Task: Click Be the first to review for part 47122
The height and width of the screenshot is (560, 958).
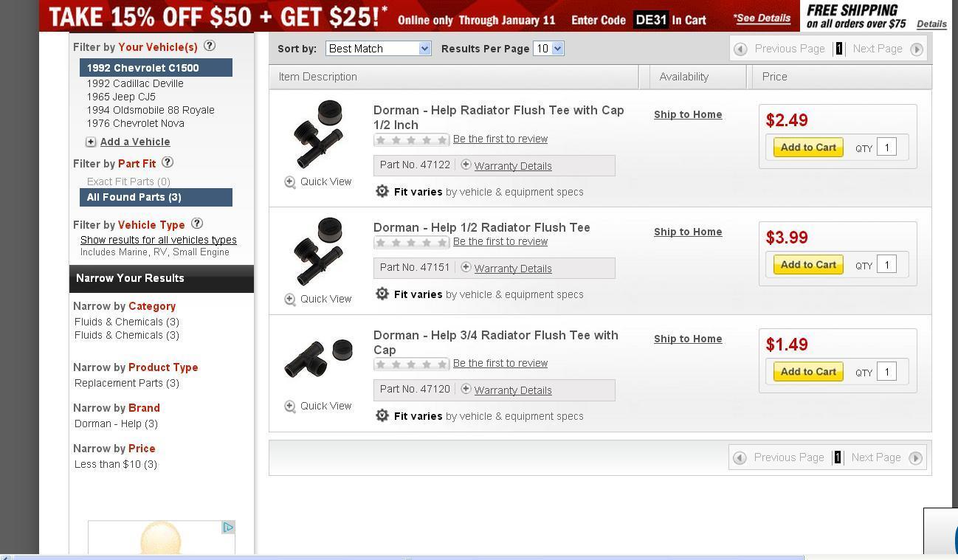Action: (x=500, y=139)
